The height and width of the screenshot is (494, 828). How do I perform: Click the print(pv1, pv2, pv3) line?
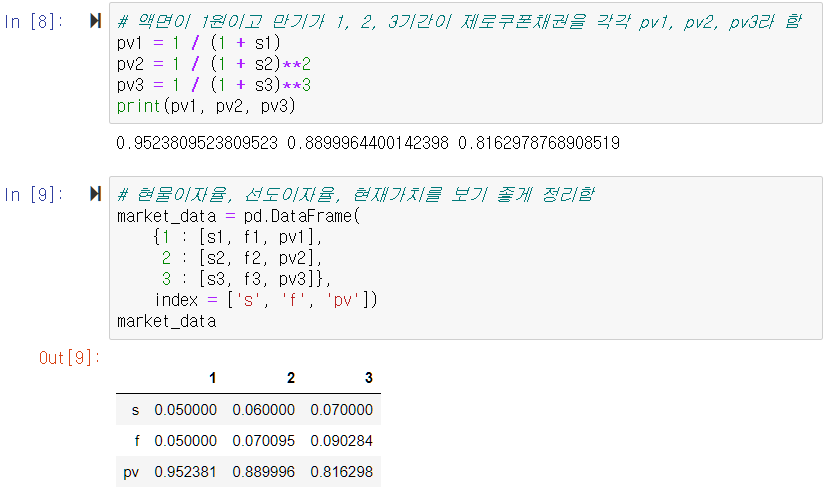click(206, 106)
